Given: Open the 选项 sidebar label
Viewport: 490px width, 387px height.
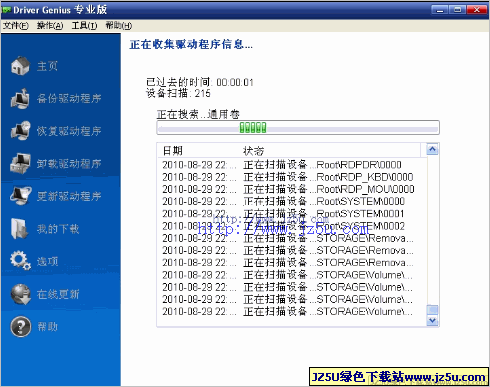Looking at the screenshot, I should pos(47,261).
